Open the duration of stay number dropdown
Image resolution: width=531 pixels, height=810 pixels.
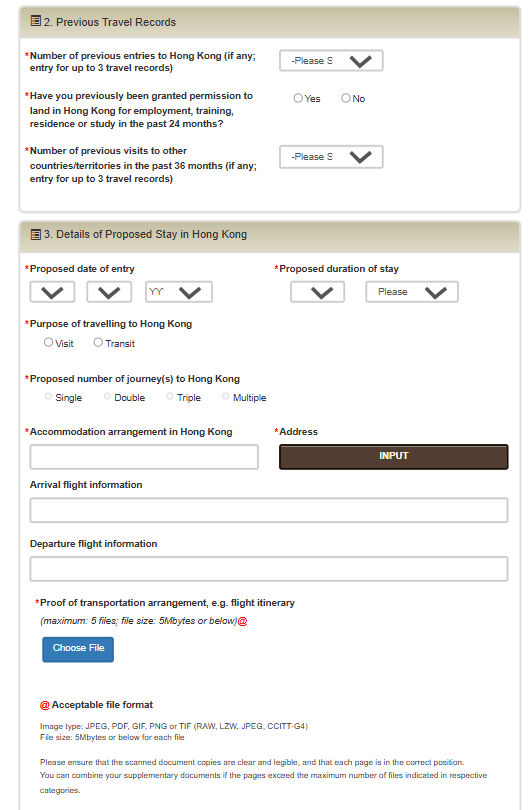tap(317, 292)
